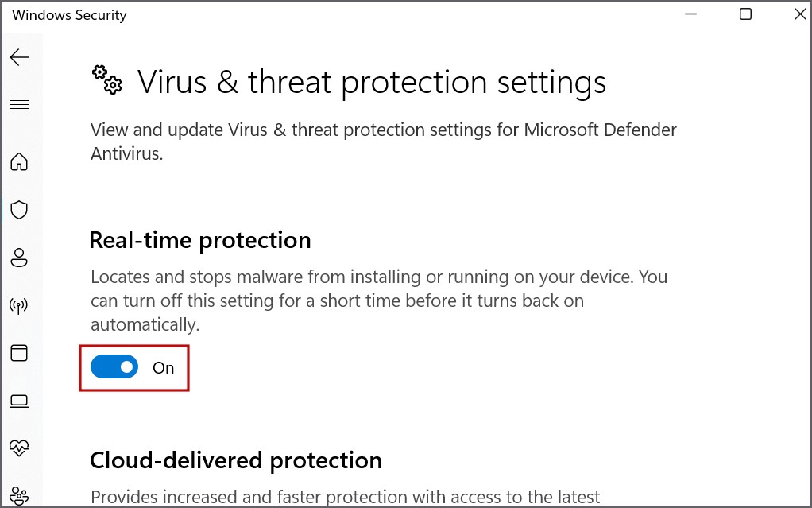The image size is (812, 508).
Task: Click the Virus & threat protection settings title
Action: (x=372, y=83)
